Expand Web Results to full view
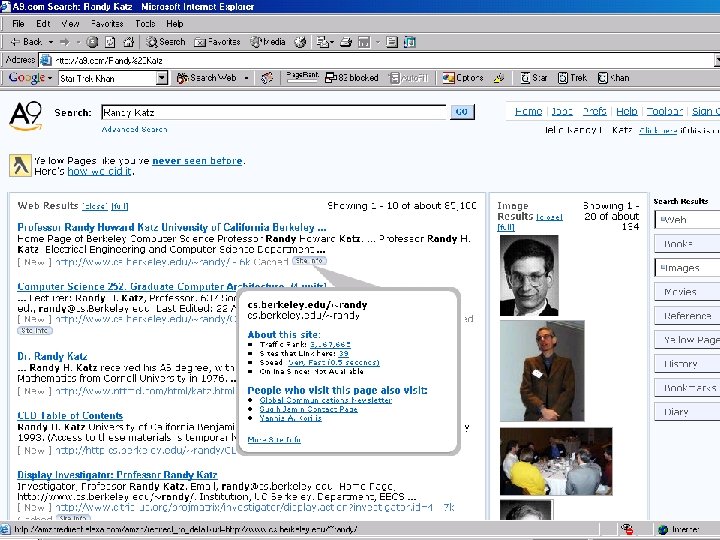Screen dimensions: 720x540 pyautogui.click(x=119, y=206)
